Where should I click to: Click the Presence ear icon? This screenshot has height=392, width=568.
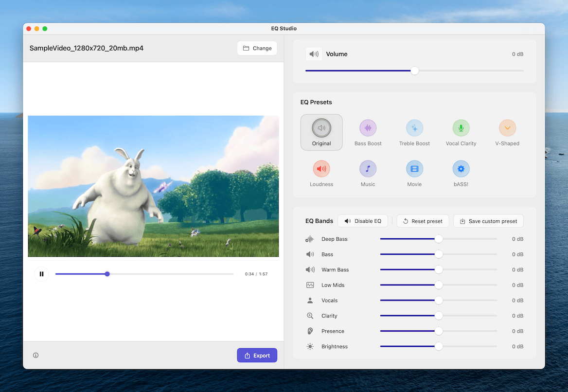pyautogui.click(x=310, y=331)
